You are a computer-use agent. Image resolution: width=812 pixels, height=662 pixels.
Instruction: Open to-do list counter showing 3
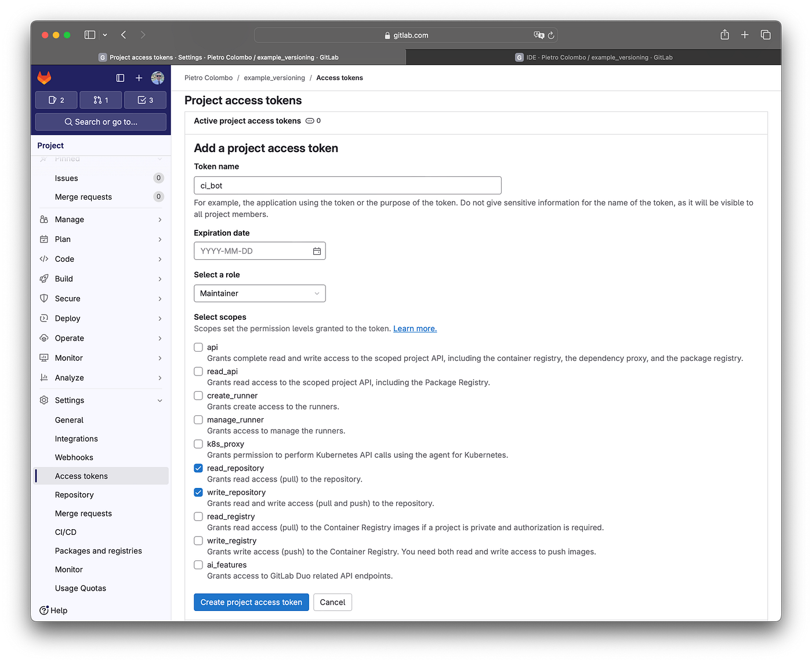145,100
